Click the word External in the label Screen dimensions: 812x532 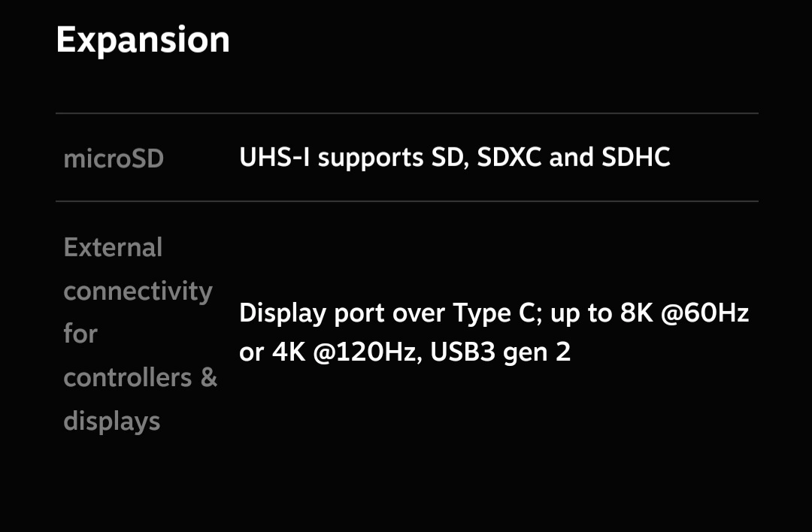click(113, 247)
